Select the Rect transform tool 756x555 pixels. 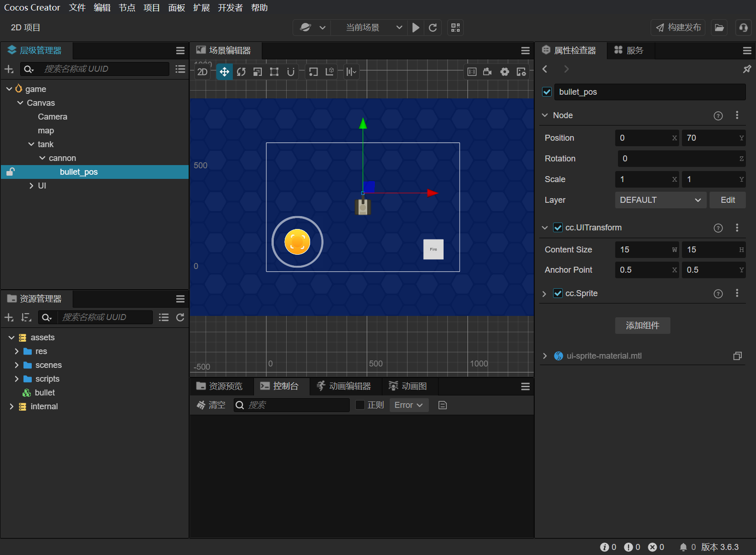point(274,72)
